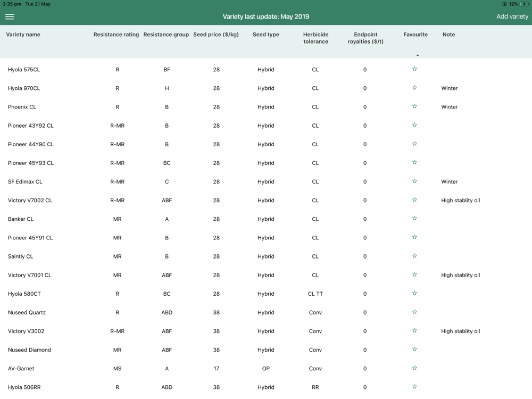Select the Hyola 575CL variety name
Image resolution: width=532 pixels, height=399 pixels.
(x=24, y=70)
